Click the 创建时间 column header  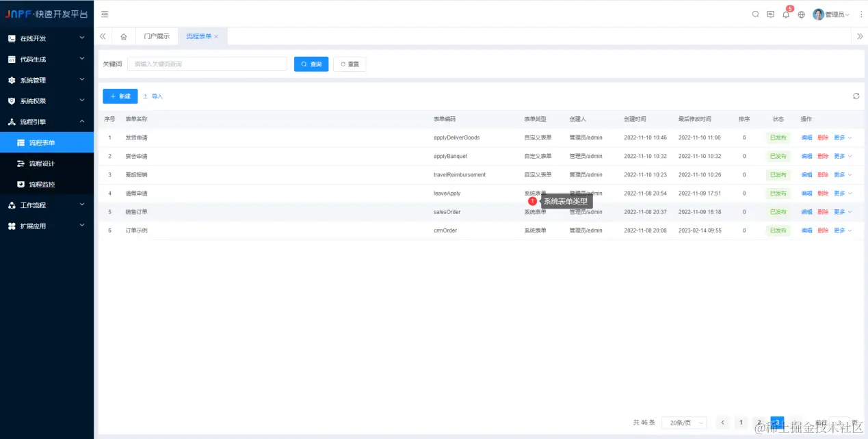[x=635, y=119]
